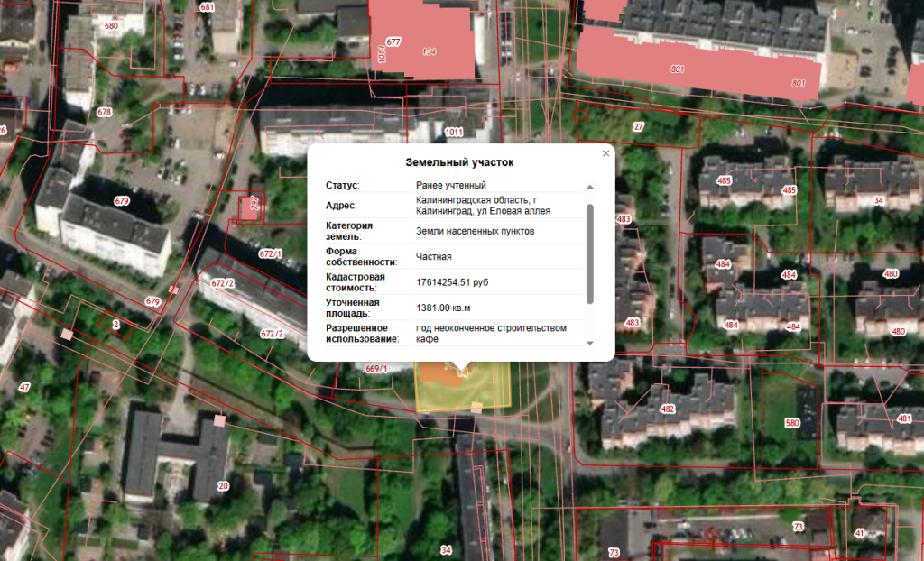This screenshot has height=561, width=924.
Task: Click the popup scrollbar up arrow
Action: tap(590, 186)
